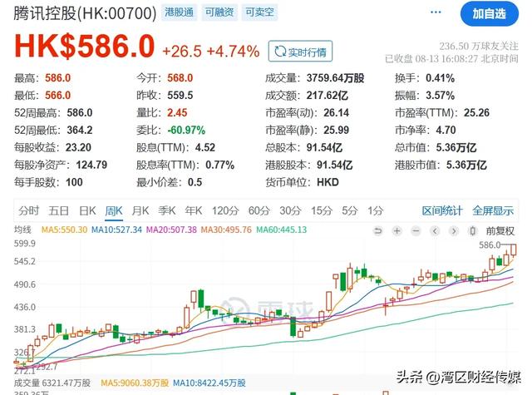
Task: Click the 市盈率(TTM) 25.26 value
Action: 476,112
